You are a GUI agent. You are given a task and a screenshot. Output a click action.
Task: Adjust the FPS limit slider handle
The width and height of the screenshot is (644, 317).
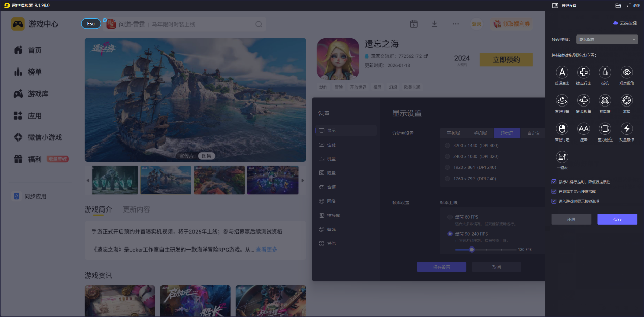pyautogui.click(x=472, y=249)
